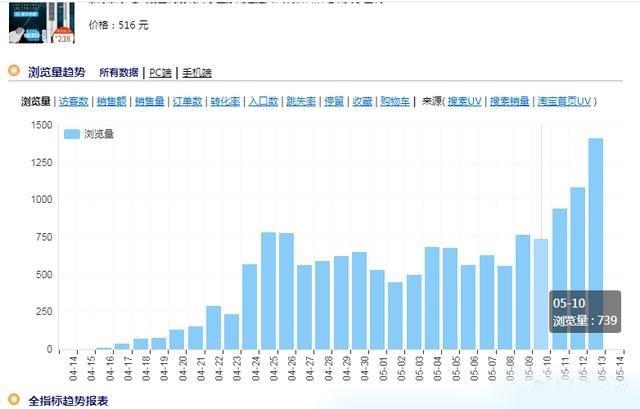
Task: Click the 浏览量趋势 section heading
Action: tap(57, 72)
